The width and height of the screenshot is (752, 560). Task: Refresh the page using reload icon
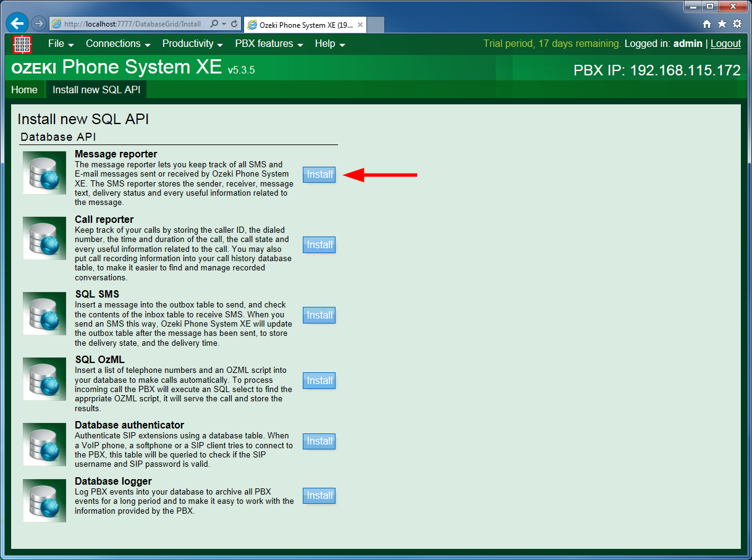point(234,24)
